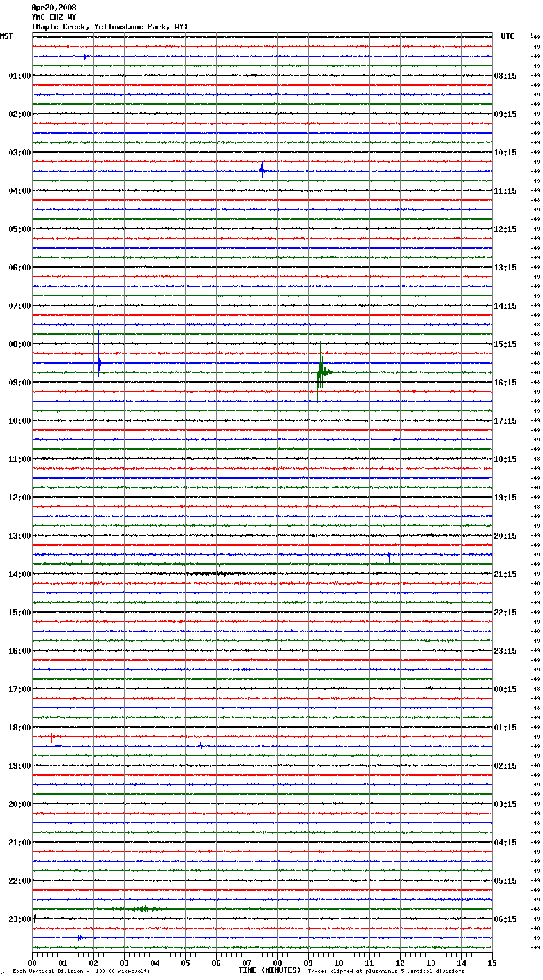Click the 23:15 UTC time label
Screen dimensions: 543x980
pyautogui.click(x=505, y=651)
